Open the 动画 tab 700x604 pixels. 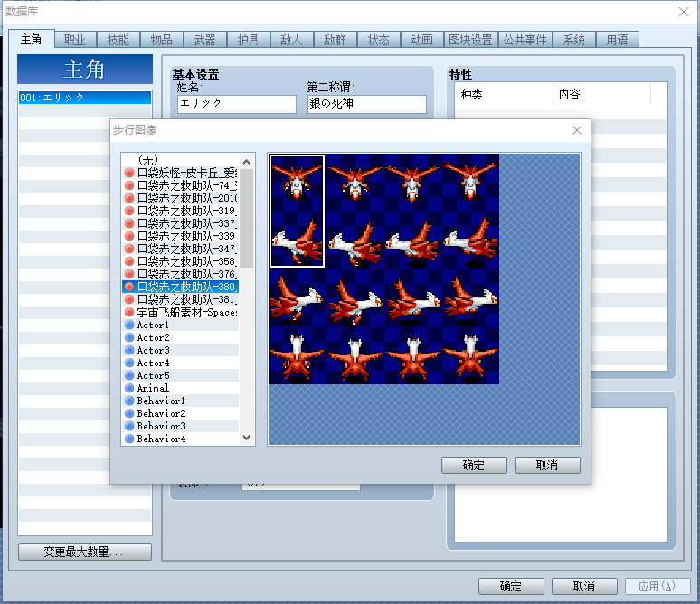[x=421, y=40]
